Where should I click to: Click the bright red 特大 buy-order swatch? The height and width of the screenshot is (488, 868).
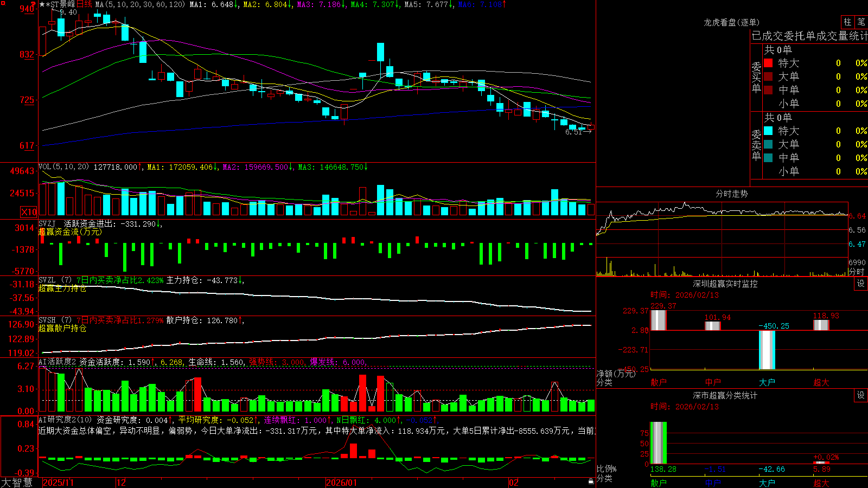[x=768, y=63]
